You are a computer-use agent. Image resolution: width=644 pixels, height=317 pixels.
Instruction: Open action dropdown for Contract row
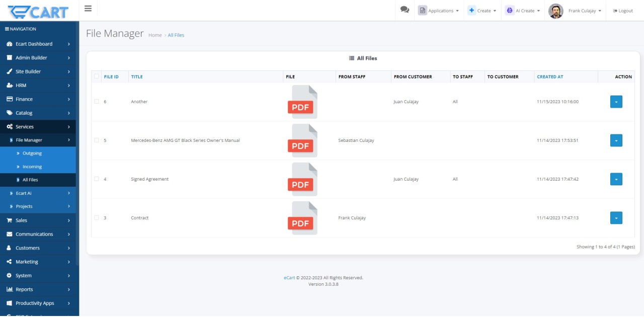point(616,218)
